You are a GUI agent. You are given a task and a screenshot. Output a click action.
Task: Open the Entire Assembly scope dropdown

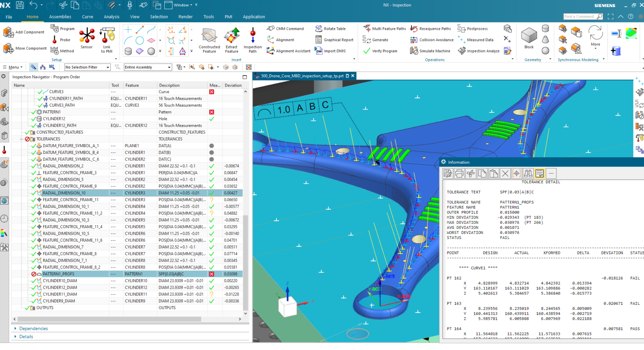(x=148, y=67)
